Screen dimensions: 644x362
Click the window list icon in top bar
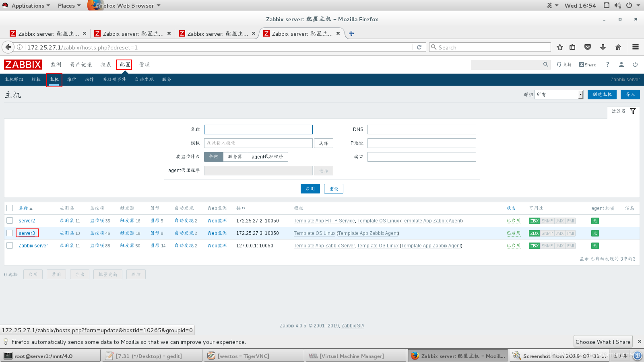607,5
